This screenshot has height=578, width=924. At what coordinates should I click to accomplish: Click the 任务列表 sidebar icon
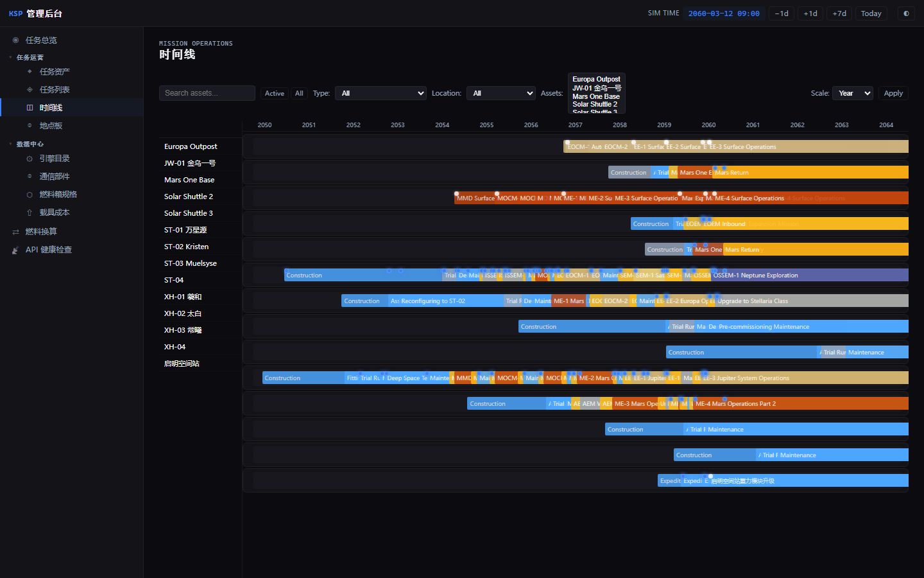30,89
